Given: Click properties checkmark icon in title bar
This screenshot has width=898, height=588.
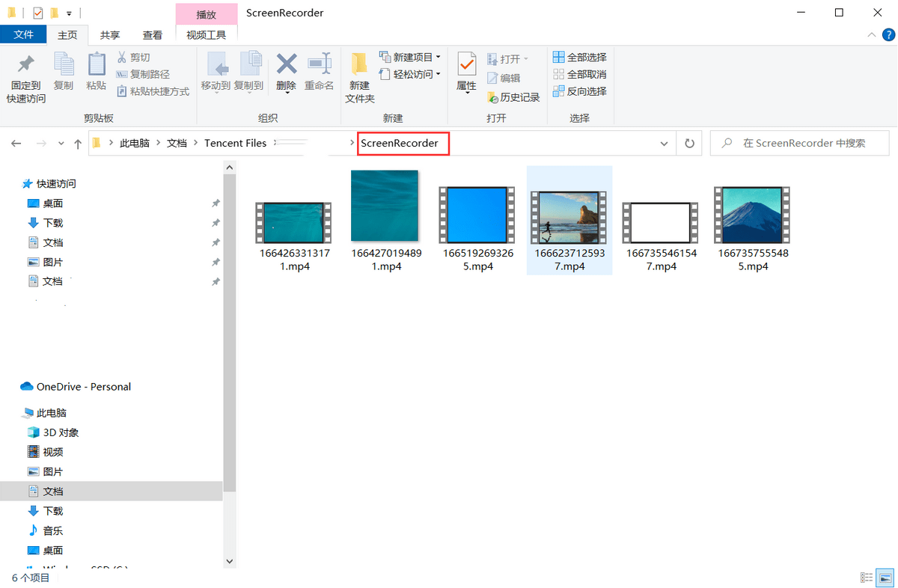Looking at the screenshot, I should pos(38,13).
